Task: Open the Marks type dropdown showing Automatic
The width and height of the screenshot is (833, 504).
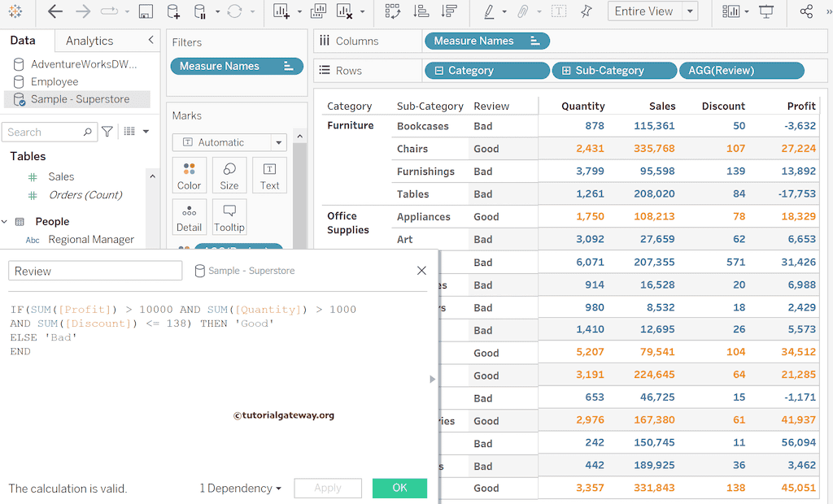Action: pyautogui.click(x=229, y=142)
